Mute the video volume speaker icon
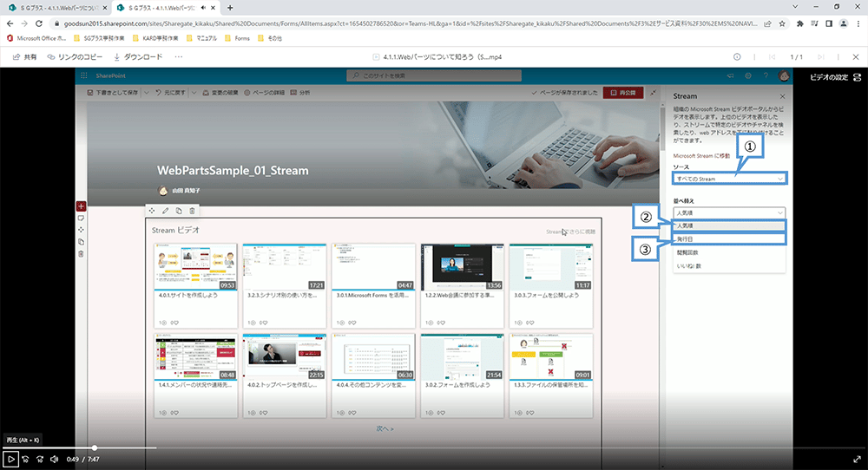This screenshot has width=868, height=470. [x=53, y=459]
